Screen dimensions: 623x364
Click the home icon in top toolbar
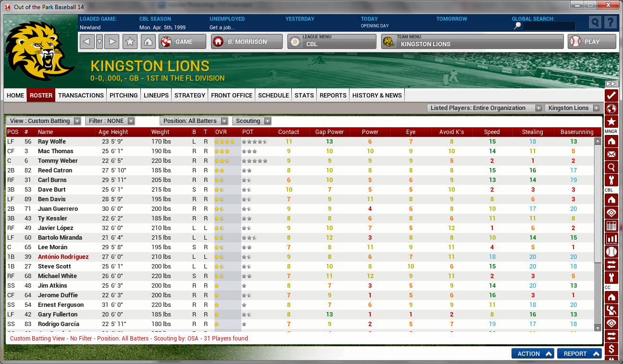click(x=148, y=42)
